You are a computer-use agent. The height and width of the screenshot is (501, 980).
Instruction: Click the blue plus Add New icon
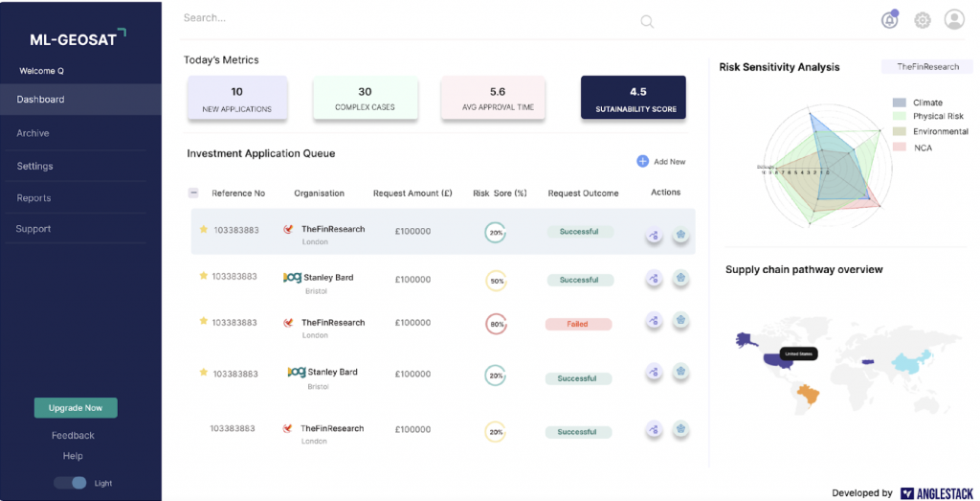643,161
